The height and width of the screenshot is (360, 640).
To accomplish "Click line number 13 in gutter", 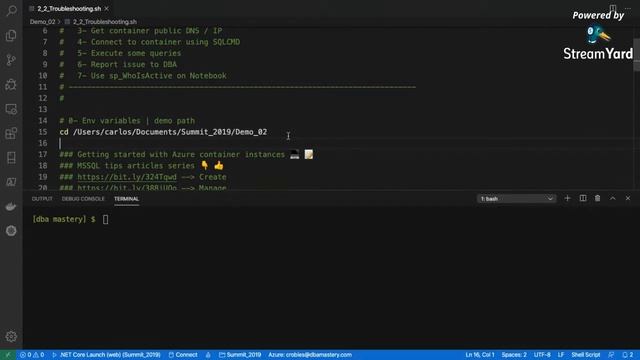I will coord(42,109).
